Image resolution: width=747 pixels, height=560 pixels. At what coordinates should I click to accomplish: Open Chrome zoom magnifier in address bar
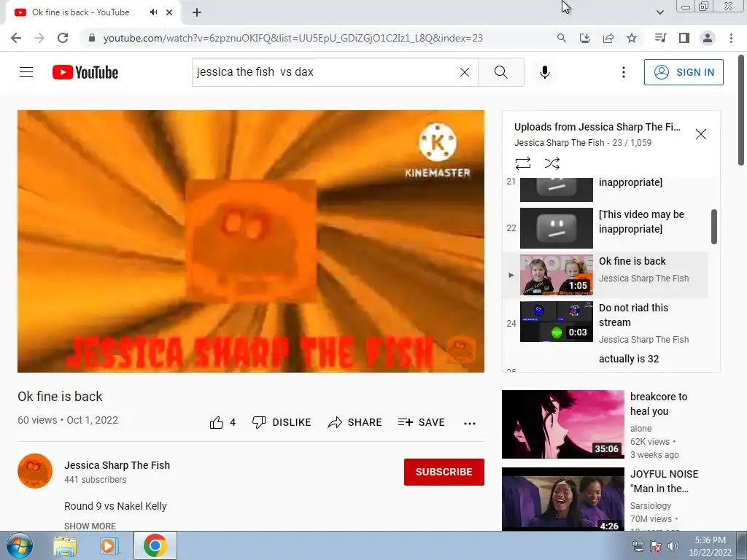tap(562, 38)
